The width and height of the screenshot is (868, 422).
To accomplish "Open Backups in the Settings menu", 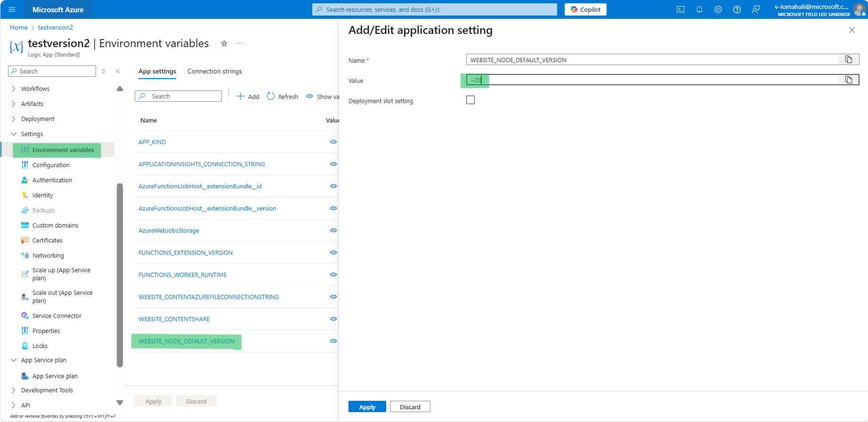I will click(43, 210).
